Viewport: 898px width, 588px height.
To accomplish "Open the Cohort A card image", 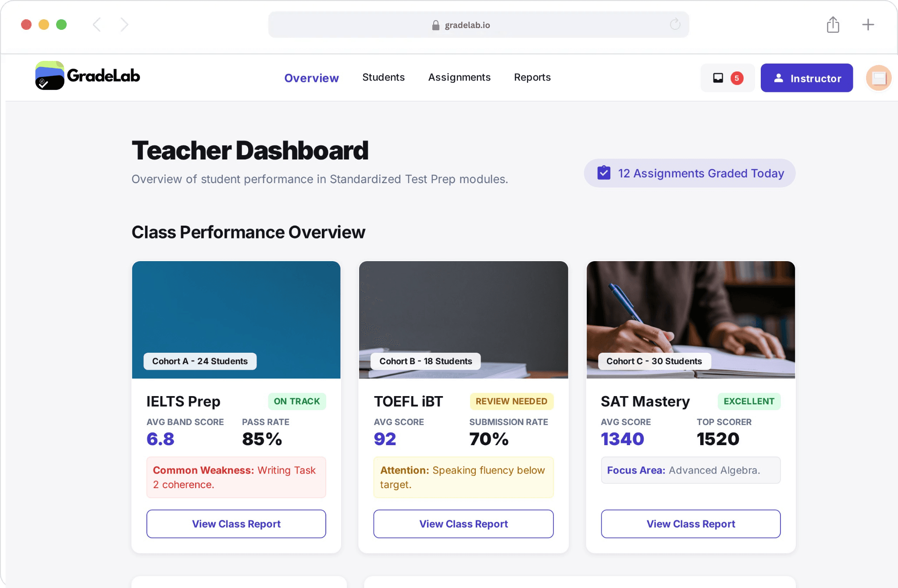I will pos(236,320).
